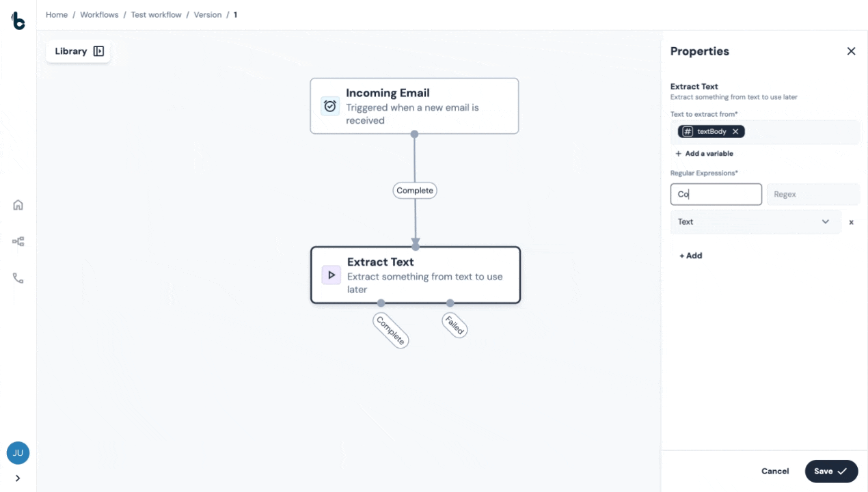The height and width of the screenshot is (492, 868).
Task: Click the JU user avatar
Action: 18,453
